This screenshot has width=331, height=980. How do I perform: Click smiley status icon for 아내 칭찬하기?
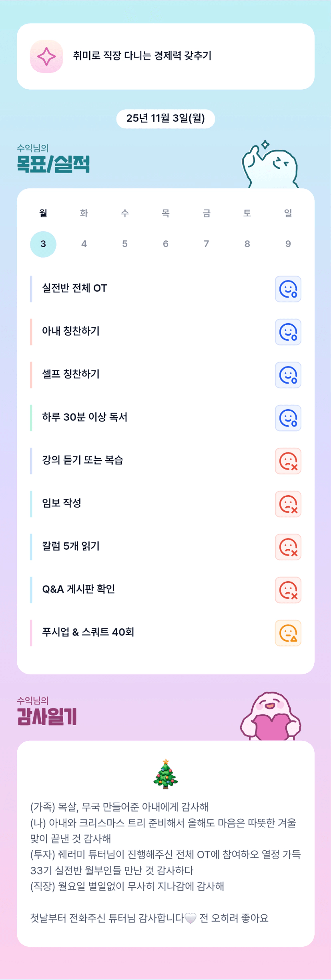coord(288,332)
